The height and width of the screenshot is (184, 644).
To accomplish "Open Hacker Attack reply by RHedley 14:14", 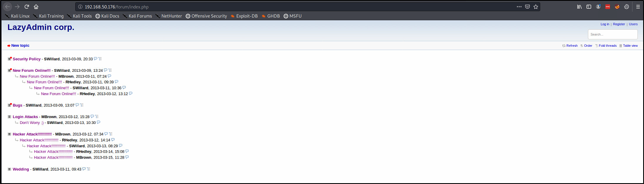I will pyautogui.click(x=39, y=140).
